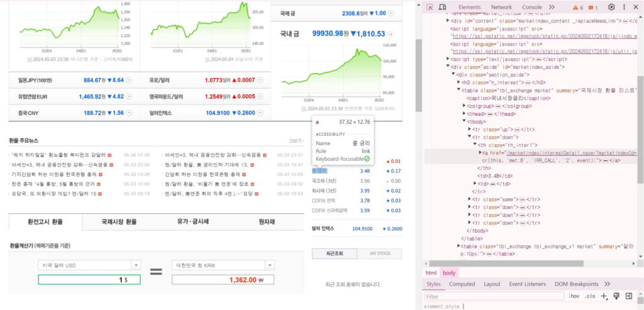Select the 유가·금시세 tab
The width and height of the screenshot is (644, 310).
pos(193,222)
